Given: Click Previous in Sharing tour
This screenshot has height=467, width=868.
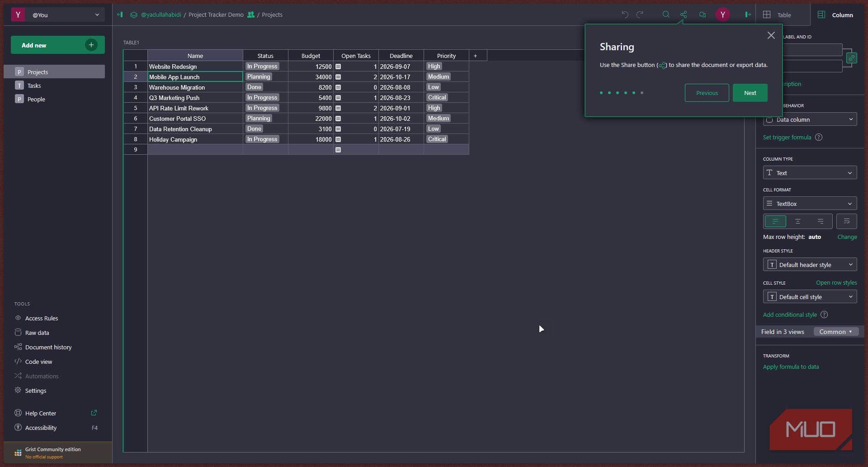Looking at the screenshot, I should point(707,93).
